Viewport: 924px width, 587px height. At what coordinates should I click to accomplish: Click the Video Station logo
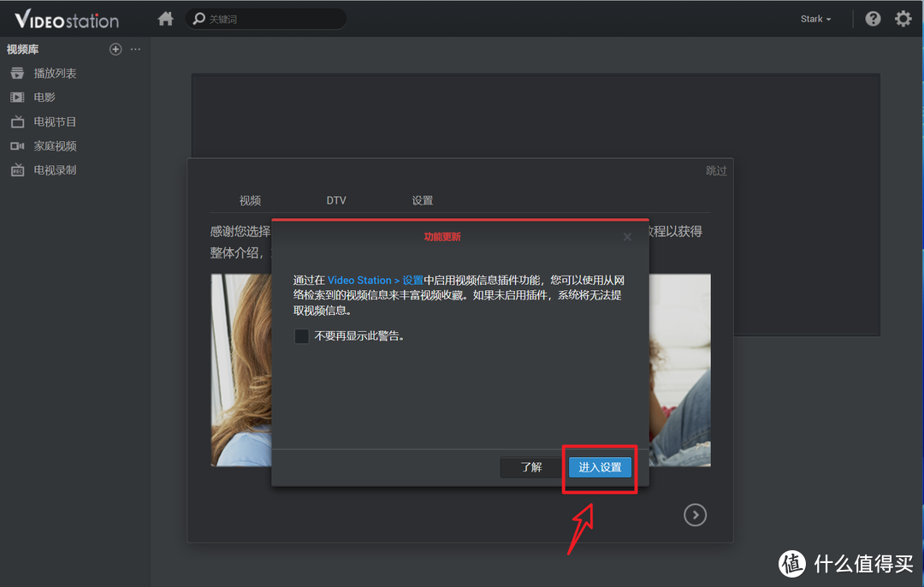coord(67,20)
